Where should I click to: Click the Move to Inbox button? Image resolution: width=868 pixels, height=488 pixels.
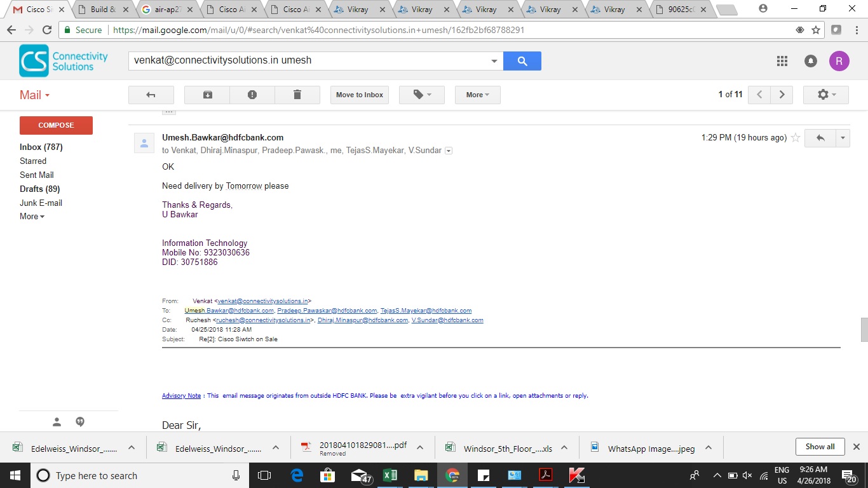click(359, 95)
